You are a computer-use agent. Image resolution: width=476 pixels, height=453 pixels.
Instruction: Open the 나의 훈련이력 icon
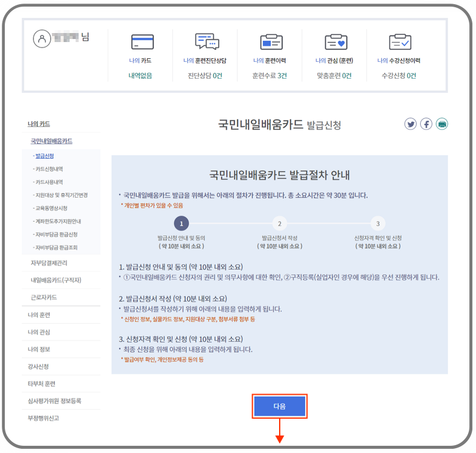click(271, 42)
